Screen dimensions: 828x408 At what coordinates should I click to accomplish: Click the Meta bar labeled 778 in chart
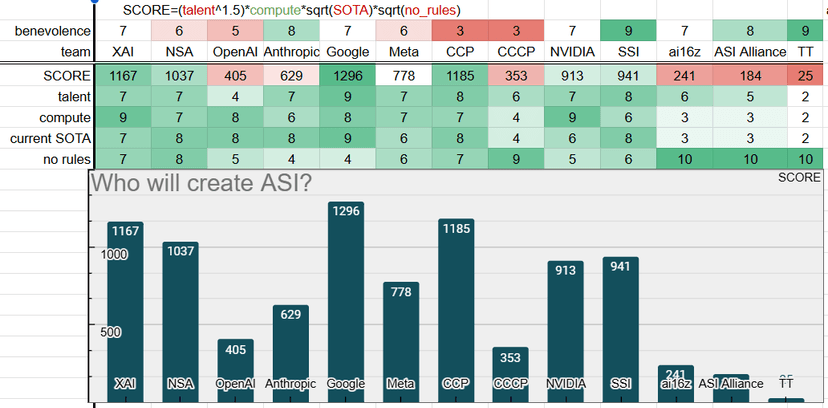(x=401, y=343)
